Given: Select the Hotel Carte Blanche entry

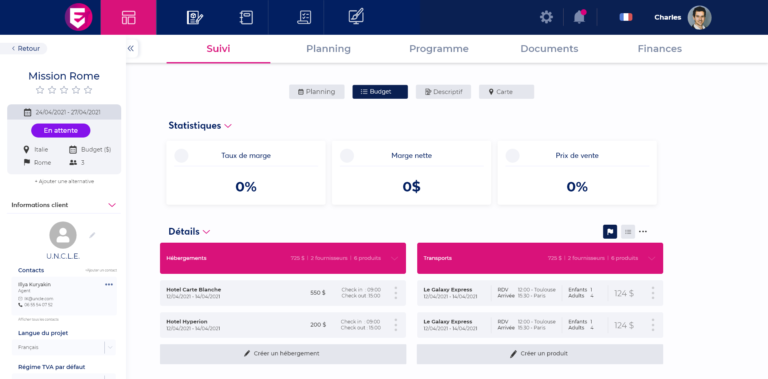Looking at the screenshot, I should coord(283,293).
